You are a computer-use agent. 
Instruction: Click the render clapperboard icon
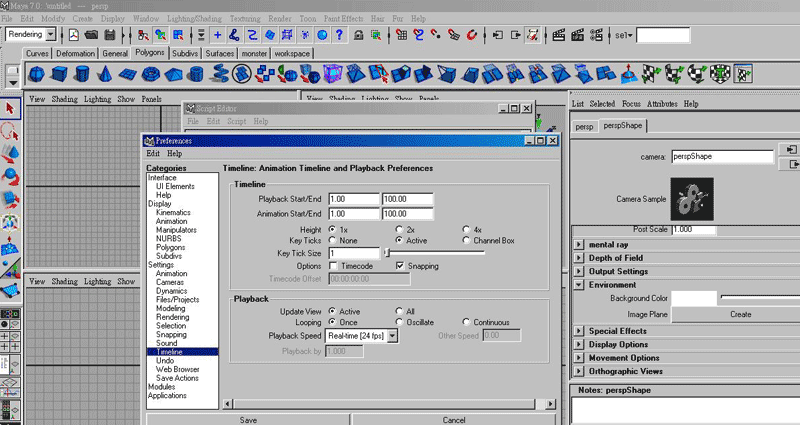559,35
